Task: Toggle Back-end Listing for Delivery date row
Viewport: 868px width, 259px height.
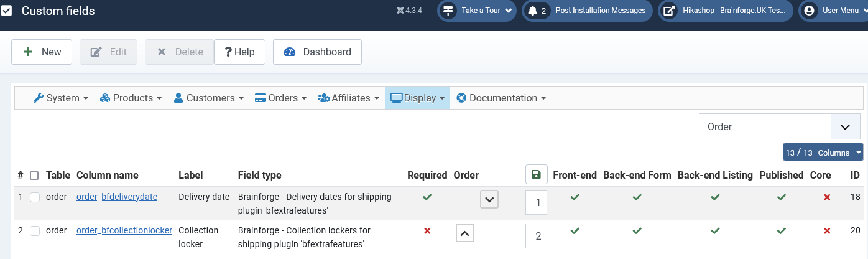Action: point(715,197)
